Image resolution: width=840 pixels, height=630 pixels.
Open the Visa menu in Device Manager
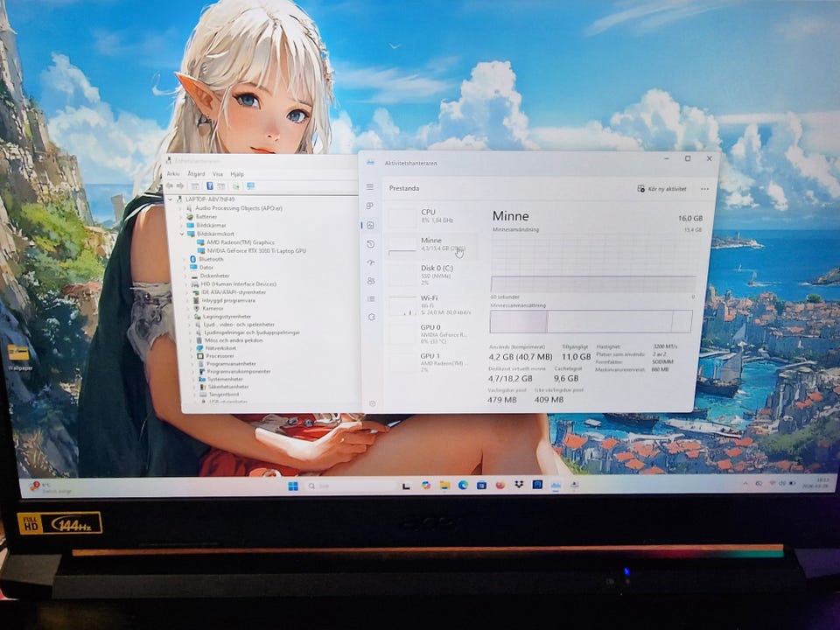pyautogui.click(x=218, y=173)
